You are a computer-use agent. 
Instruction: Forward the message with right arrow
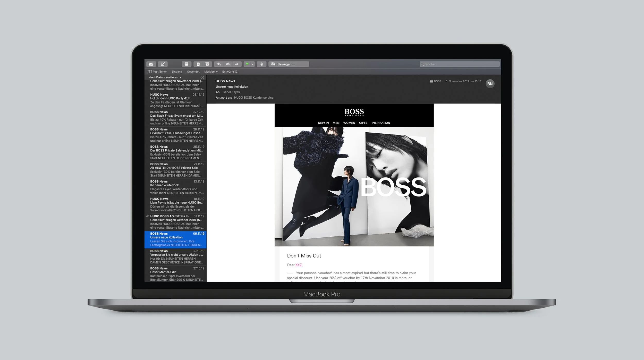coord(237,64)
